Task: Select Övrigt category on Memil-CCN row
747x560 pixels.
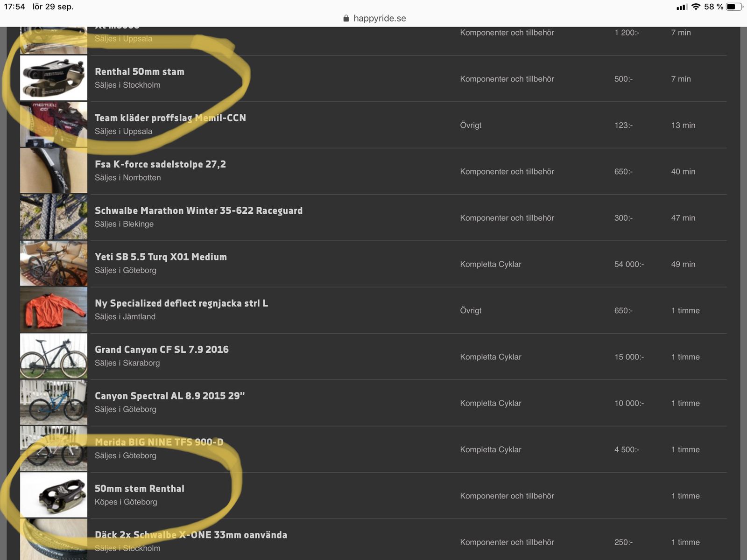Action: [x=470, y=125]
